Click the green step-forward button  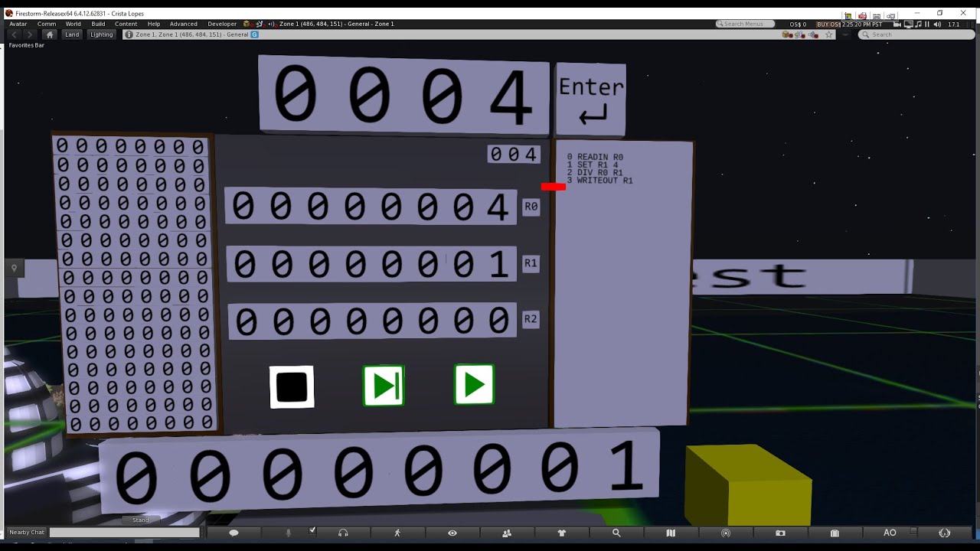coord(384,386)
